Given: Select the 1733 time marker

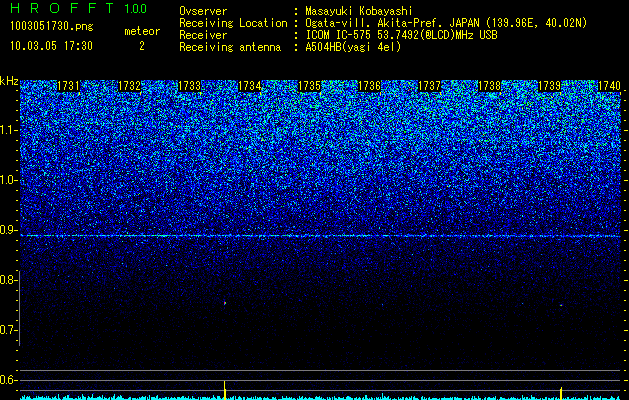Looking at the screenshot, I should click(189, 86).
